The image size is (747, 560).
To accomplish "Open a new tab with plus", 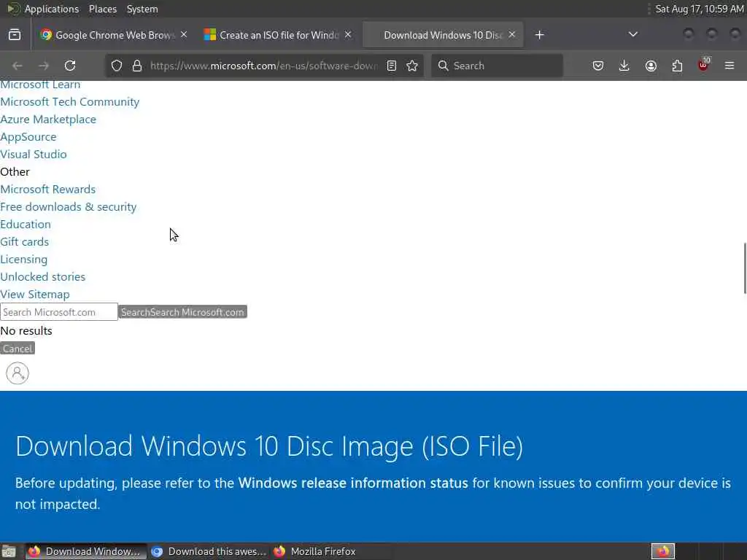I will coord(539,35).
